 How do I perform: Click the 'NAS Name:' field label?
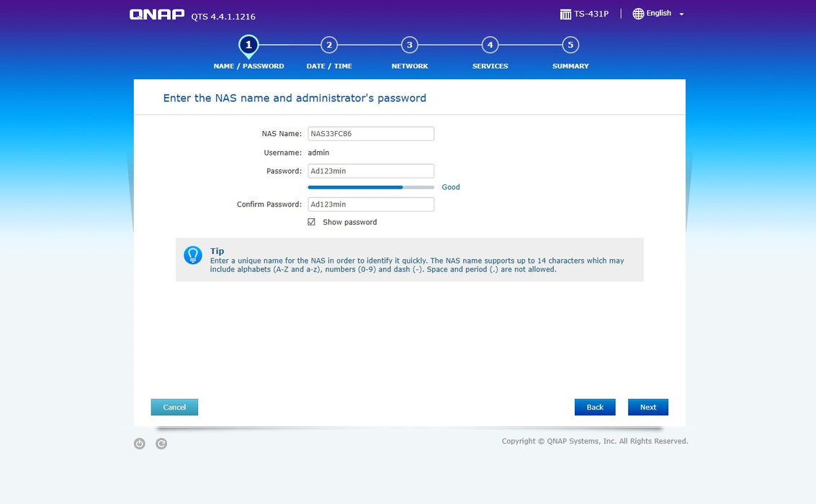pos(282,134)
